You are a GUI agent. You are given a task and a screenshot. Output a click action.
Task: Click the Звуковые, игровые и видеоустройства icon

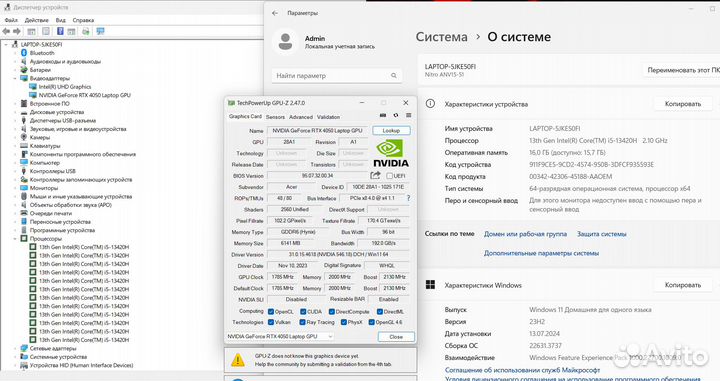click(x=24, y=129)
